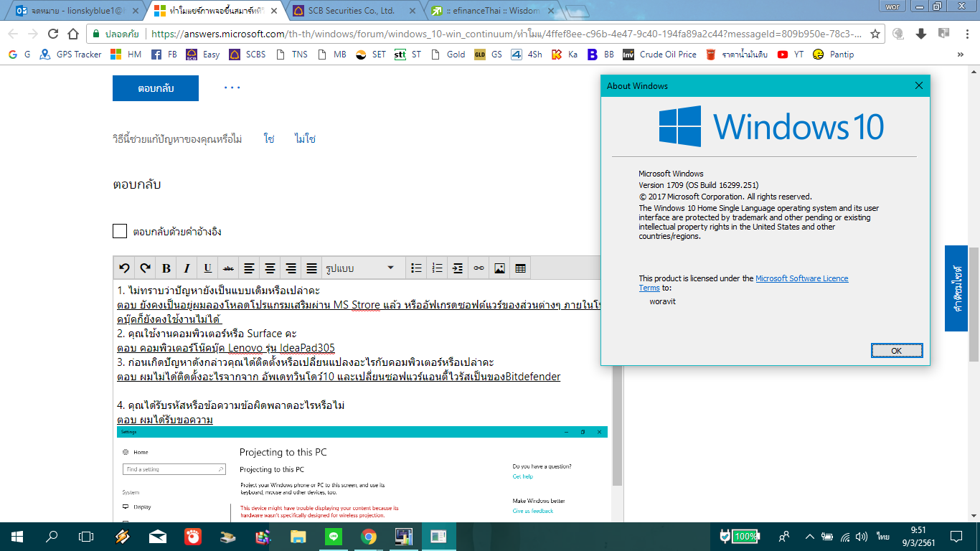
Task: Open the รูปแบบ style dropdown
Action: coord(362,268)
